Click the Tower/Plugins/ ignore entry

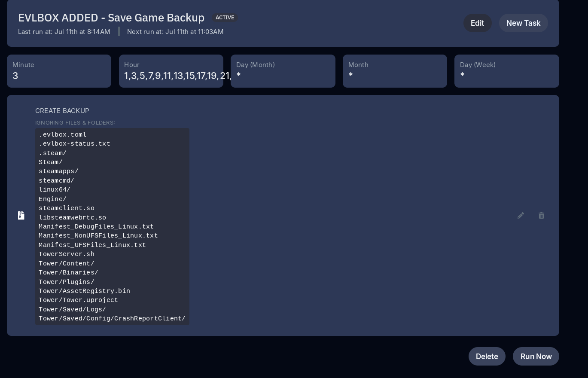coord(67,282)
